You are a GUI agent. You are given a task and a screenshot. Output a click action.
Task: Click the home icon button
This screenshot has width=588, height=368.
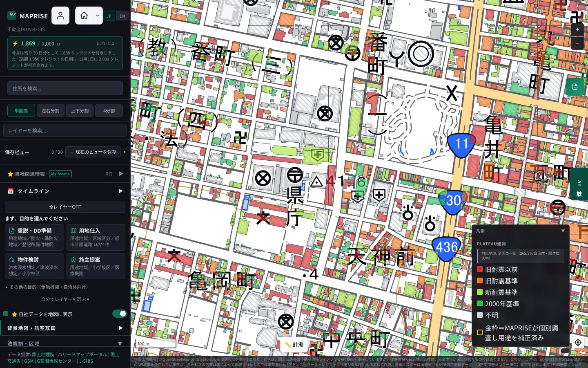pyautogui.click(x=84, y=16)
